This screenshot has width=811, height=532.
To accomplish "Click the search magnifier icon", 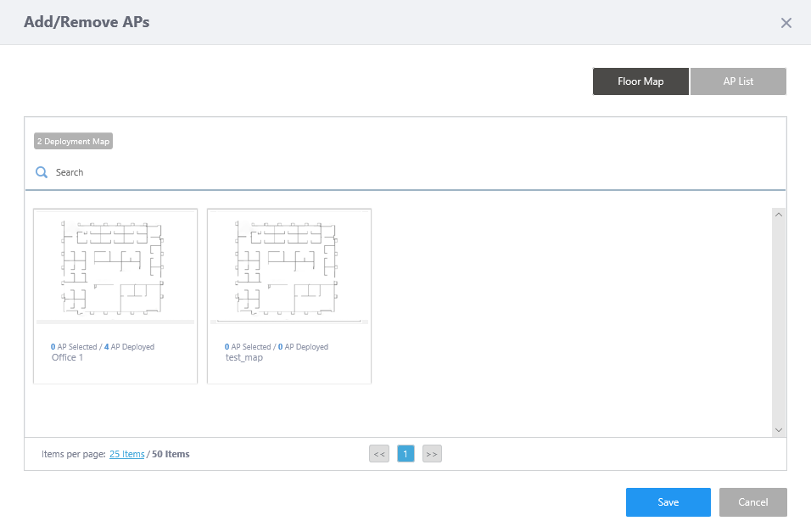I will tap(41, 172).
